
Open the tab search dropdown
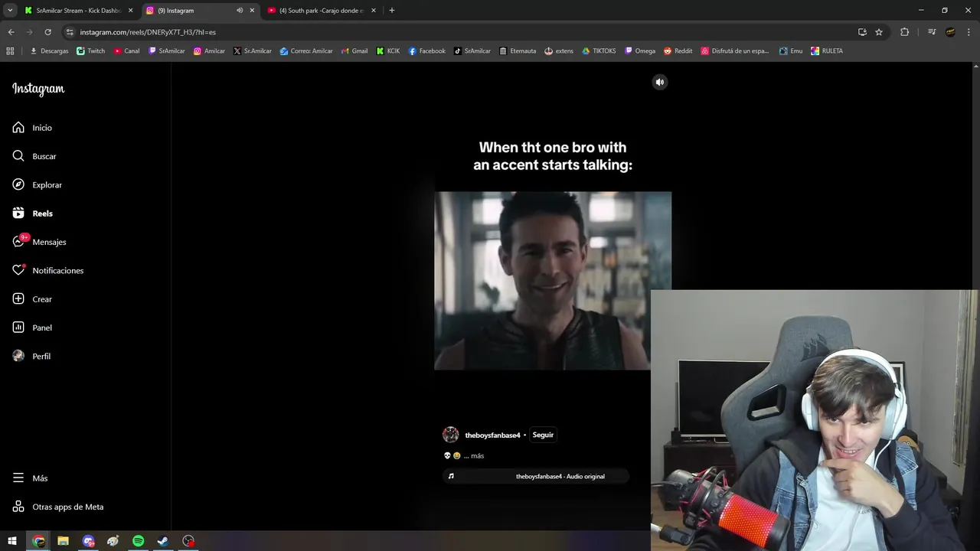[x=10, y=11]
